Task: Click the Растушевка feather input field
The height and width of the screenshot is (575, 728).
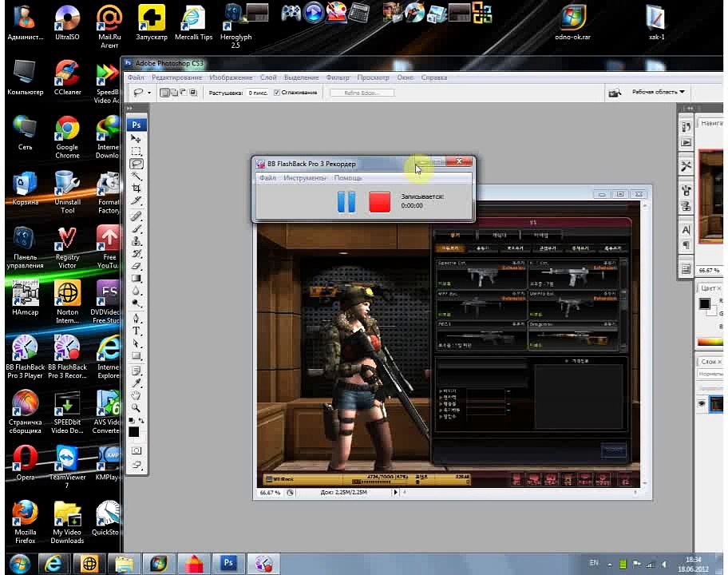Action: pos(257,93)
